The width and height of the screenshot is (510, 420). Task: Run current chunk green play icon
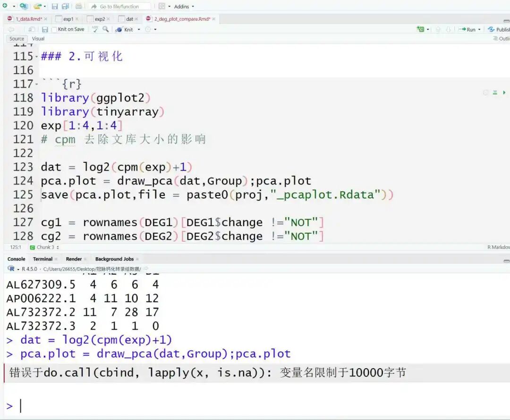(x=504, y=92)
